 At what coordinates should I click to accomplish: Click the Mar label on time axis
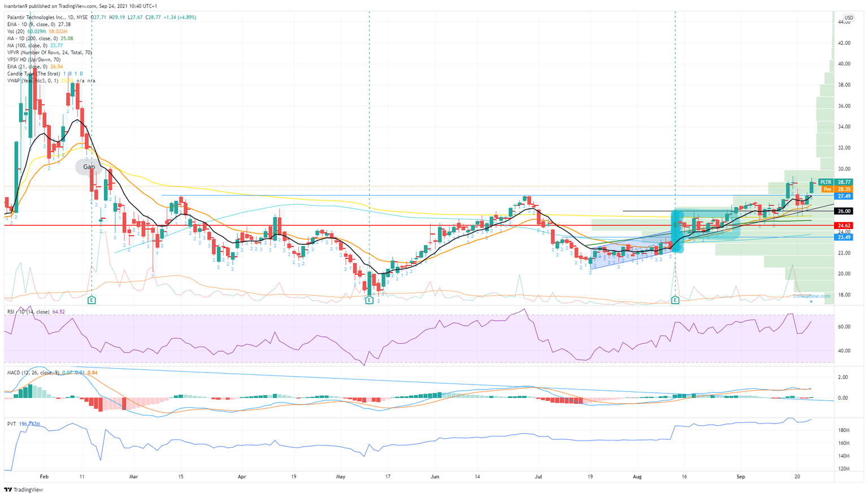[x=133, y=477]
